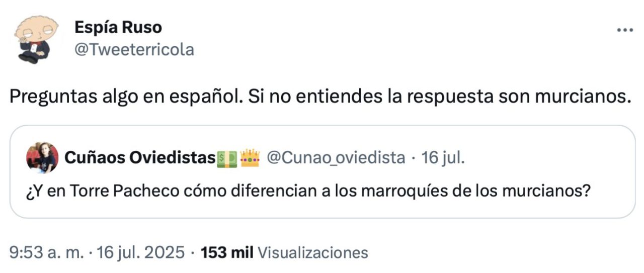
Task: Click the money banknote emoji icon
Action: point(226,159)
